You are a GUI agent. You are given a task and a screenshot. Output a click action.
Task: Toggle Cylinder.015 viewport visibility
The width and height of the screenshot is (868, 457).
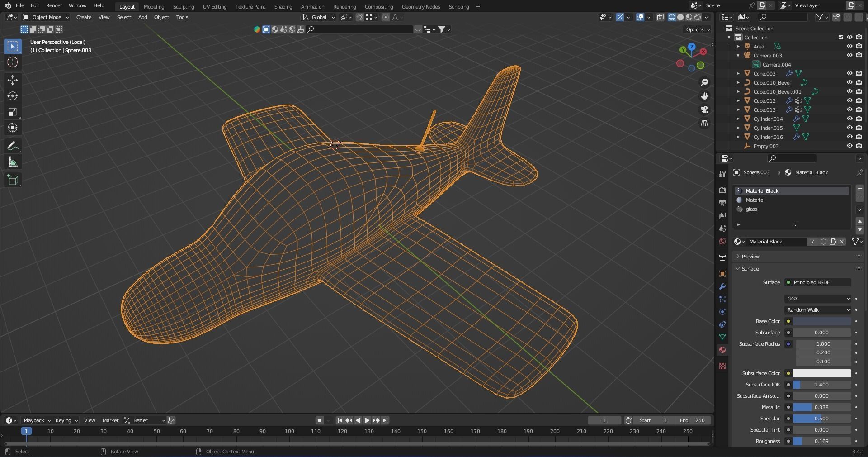click(x=849, y=128)
